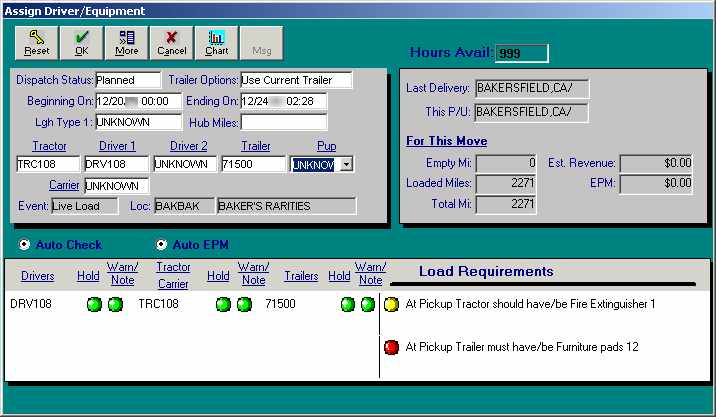Click the Event field showing Live Load

pos(84,206)
